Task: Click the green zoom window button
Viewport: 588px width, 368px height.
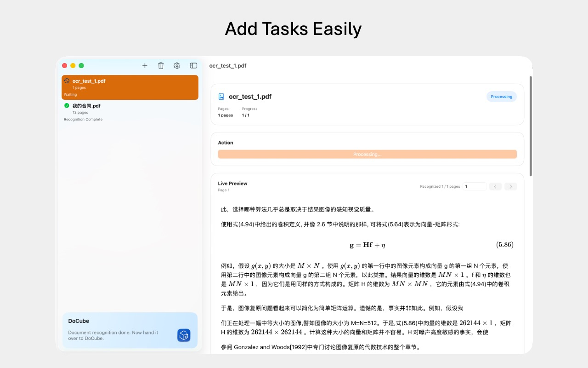Action: pos(81,66)
